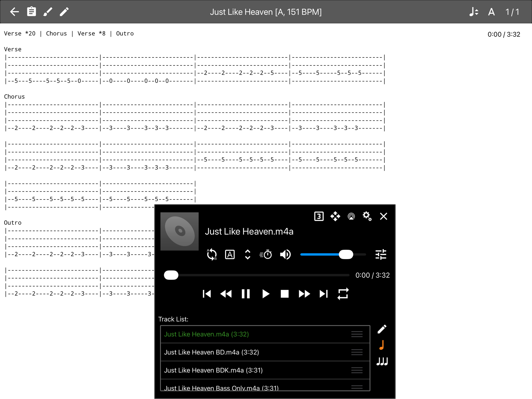Viewport: 532px width, 399px height.
Task: Fast forward the current track
Action: (x=304, y=294)
